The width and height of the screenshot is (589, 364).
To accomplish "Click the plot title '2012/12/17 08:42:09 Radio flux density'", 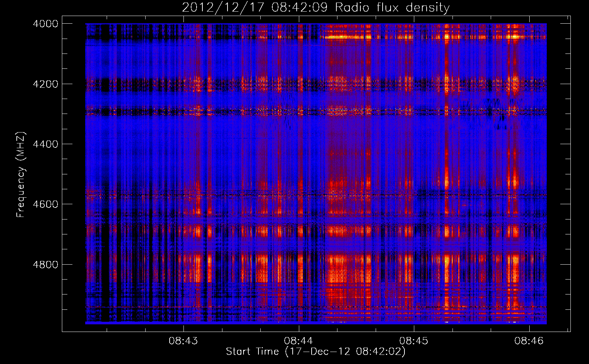I will (316, 8).
